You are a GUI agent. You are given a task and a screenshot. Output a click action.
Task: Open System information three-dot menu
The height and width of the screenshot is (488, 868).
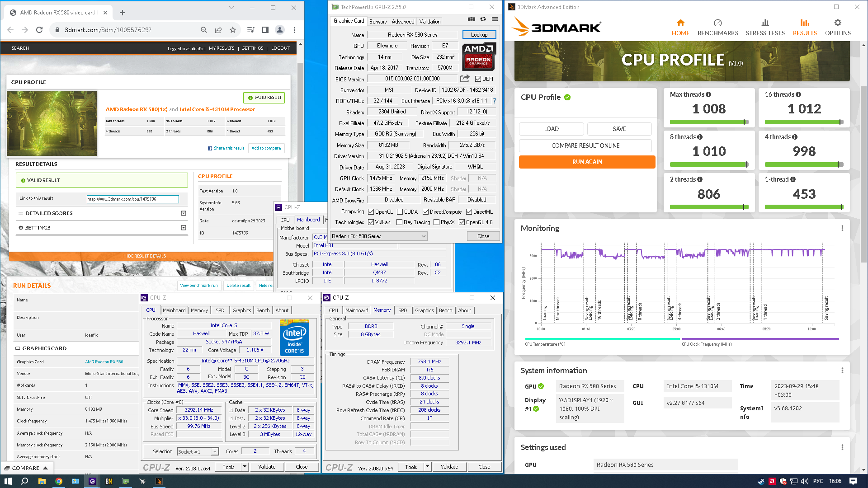click(842, 371)
